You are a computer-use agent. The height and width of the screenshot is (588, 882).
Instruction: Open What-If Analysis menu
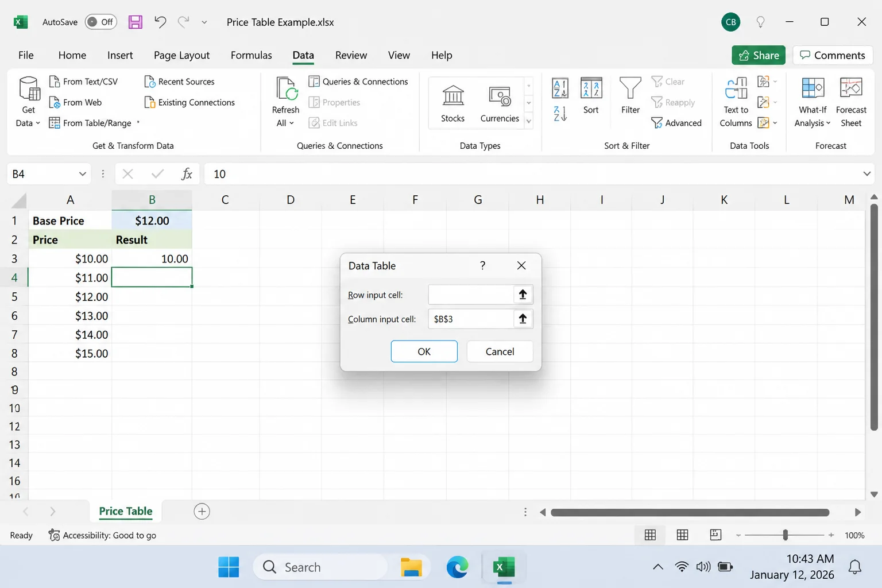813,102
